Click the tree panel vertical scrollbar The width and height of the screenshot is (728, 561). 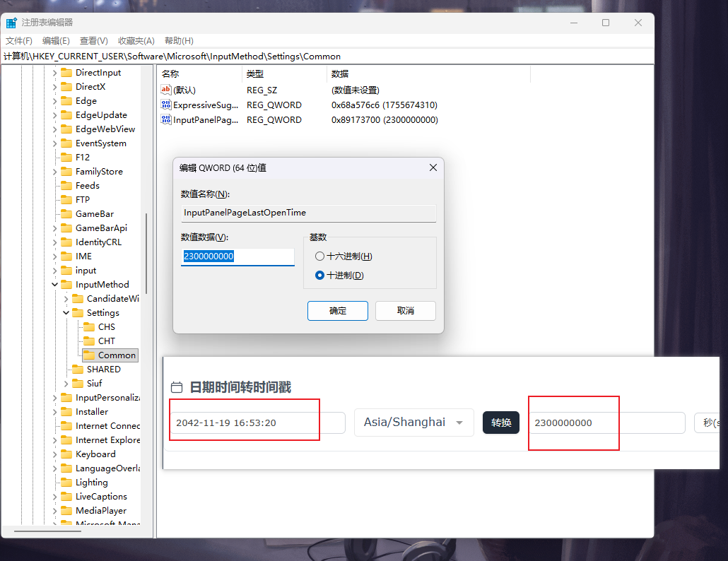tap(146, 254)
